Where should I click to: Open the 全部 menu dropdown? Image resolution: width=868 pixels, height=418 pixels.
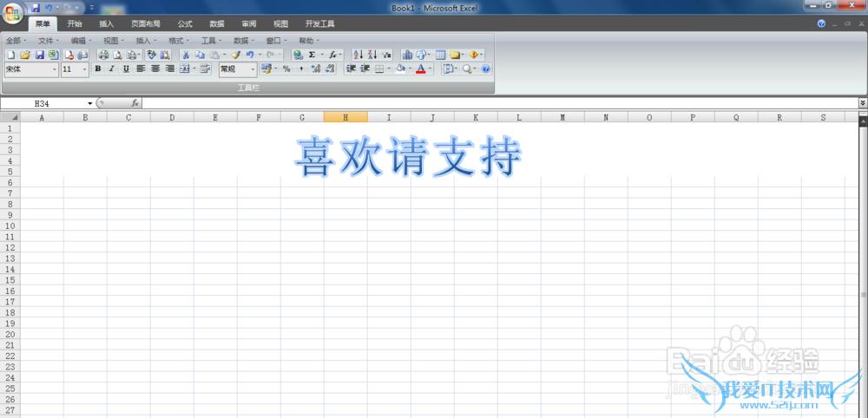[16, 41]
